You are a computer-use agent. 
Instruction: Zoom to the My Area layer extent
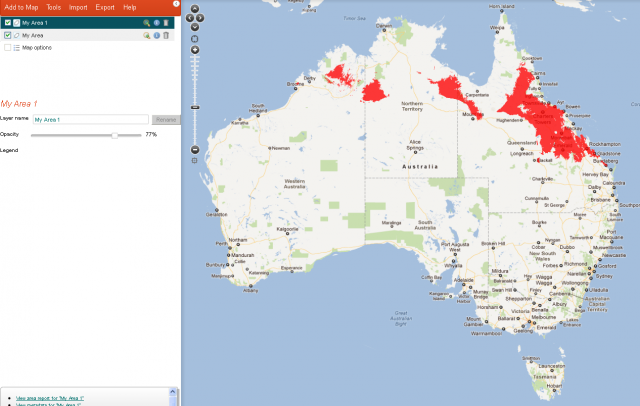(147, 35)
